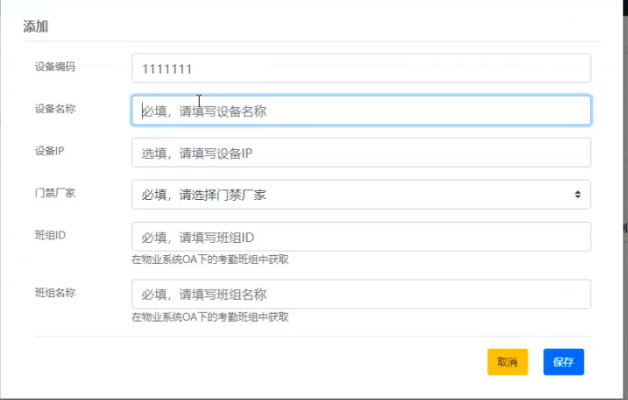Click the 添加 dialog title
The width and height of the screenshot is (628, 400).
point(36,26)
